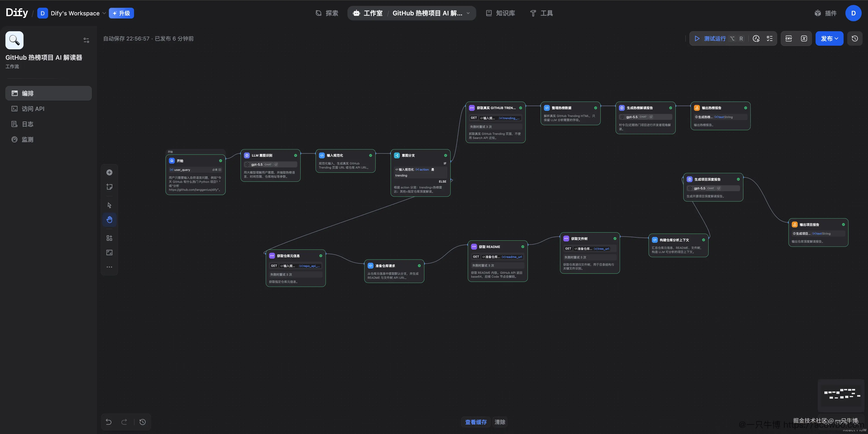
Task: Select the 准备仓库请求 node
Action: [x=394, y=271]
